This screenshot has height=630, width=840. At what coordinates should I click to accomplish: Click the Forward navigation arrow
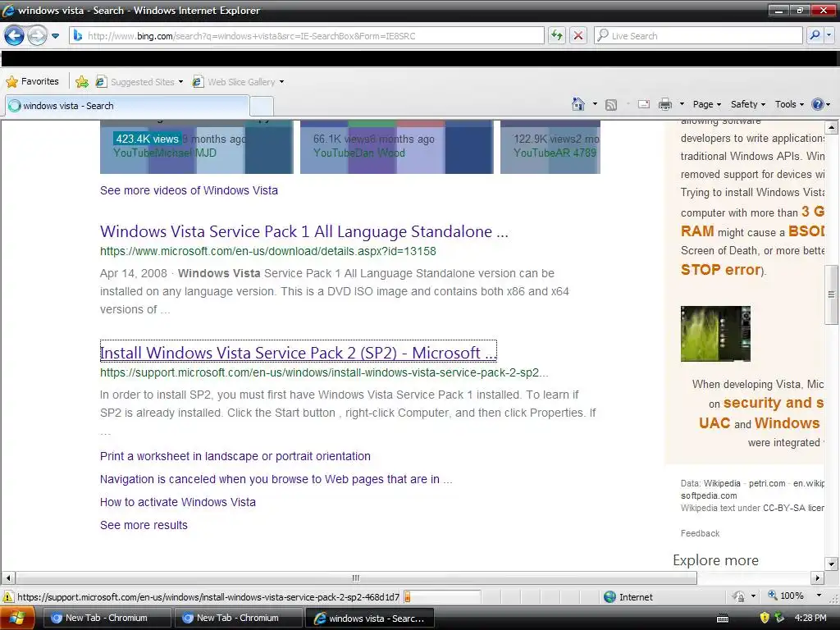pos(36,36)
